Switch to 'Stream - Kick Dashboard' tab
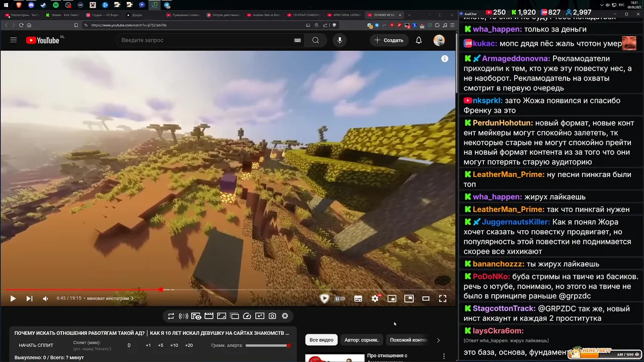Screen dimensions: 644x362 62,15
